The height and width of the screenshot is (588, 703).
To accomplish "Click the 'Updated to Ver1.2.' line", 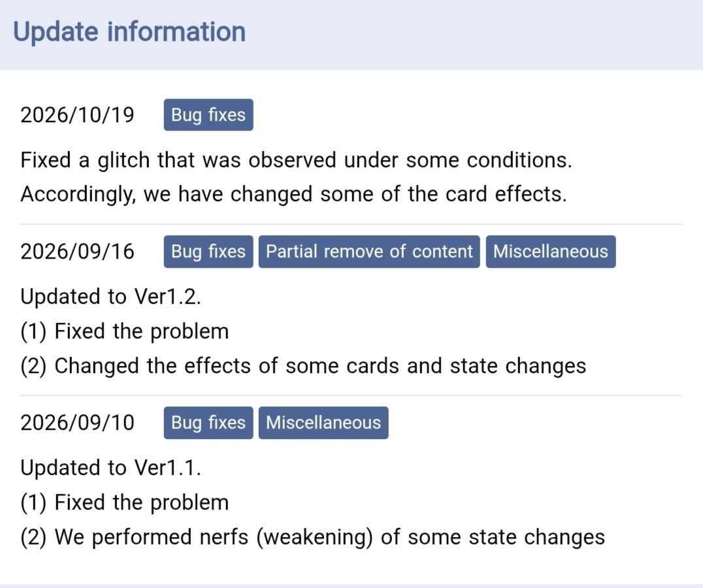I will [110, 297].
